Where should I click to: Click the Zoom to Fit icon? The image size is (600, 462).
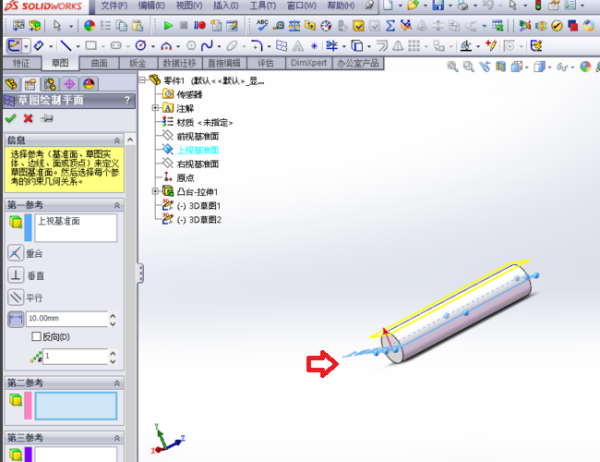(x=452, y=67)
